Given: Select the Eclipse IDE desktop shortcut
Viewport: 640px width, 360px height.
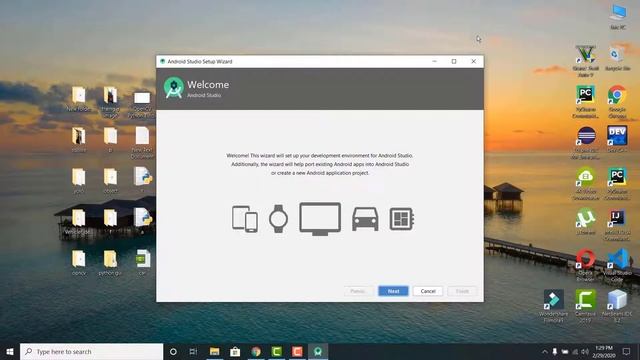Looking at the screenshot, I should coord(586,142).
